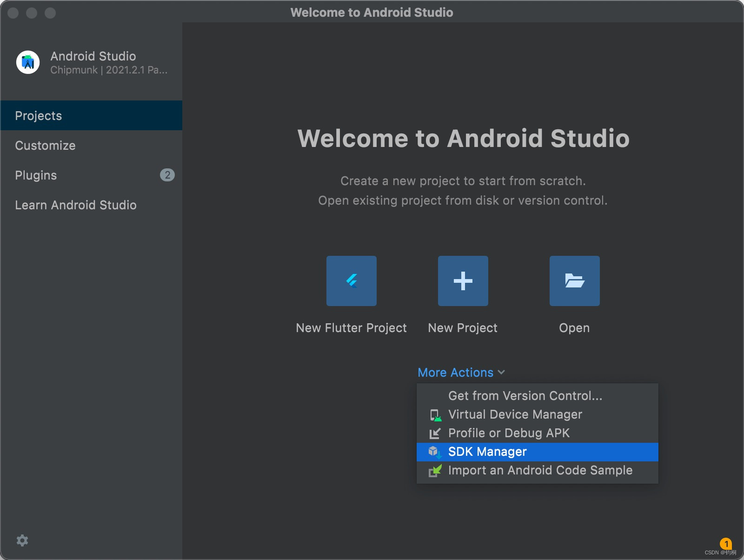
Task: Click the Android Studio logo icon
Action: pos(28,62)
